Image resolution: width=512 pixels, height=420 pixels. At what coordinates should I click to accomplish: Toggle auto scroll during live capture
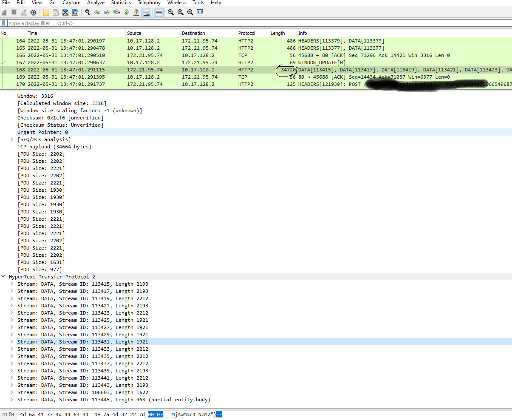point(147,12)
